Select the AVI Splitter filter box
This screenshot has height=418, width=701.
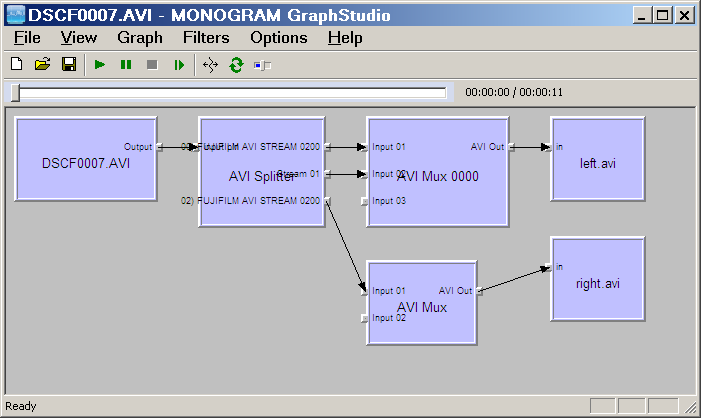point(262,172)
